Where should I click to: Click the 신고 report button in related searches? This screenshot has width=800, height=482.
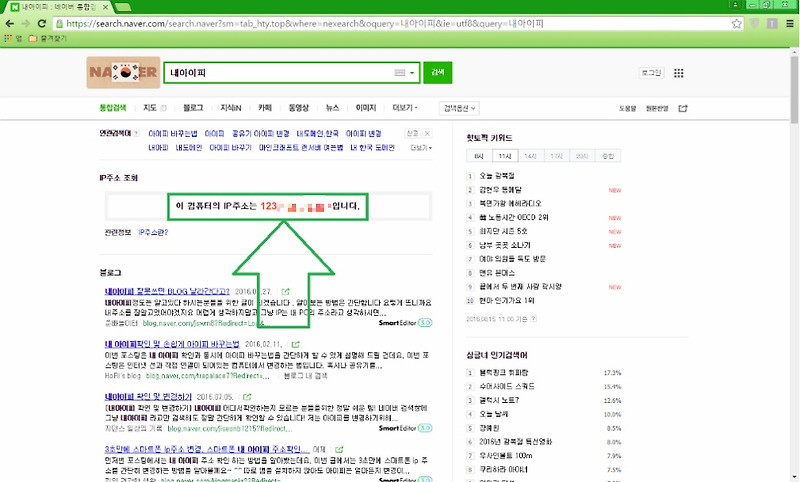click(x=412, y=134)
